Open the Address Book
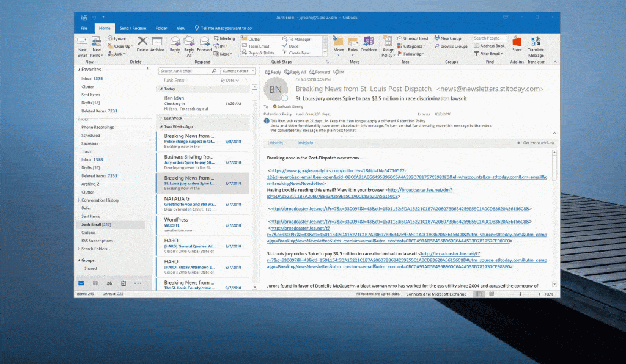 (x=489, y=46)
